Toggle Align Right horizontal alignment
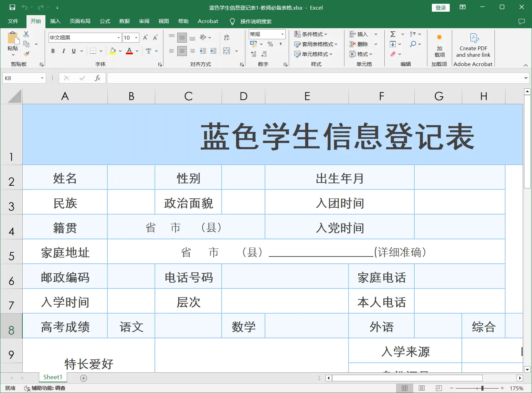This screenshot has height=393, width=532. pyautogui.click(x=192, y=51)
